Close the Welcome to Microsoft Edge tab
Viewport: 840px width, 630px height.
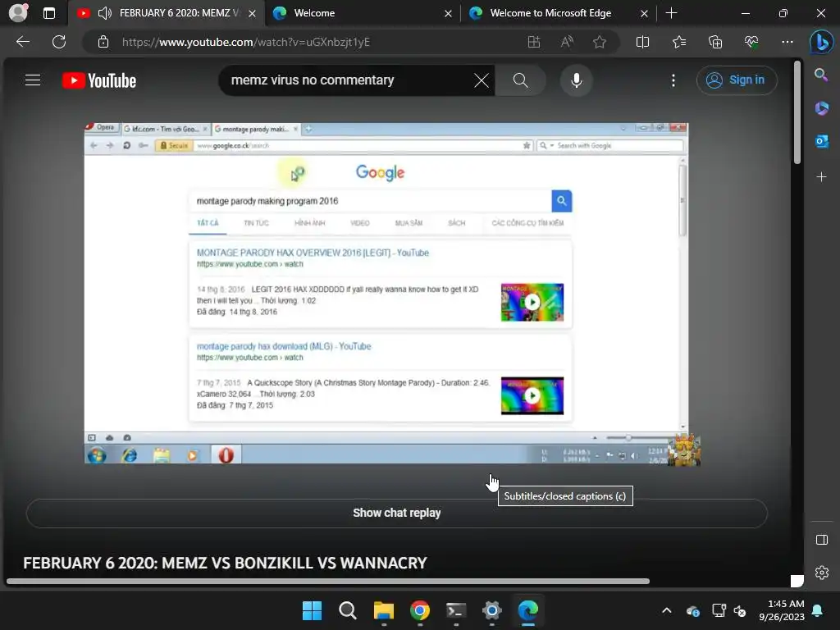click(644, 13)
